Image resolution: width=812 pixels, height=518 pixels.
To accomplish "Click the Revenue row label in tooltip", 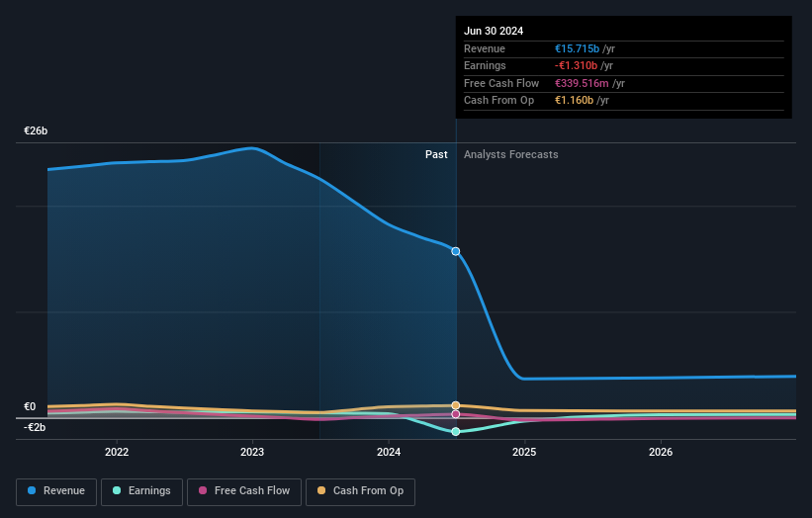I will 485,48.
